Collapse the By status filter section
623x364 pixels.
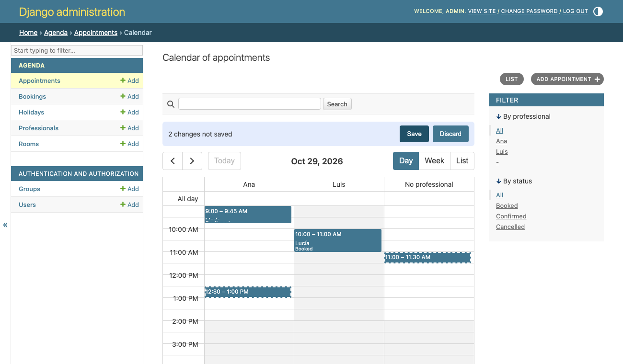(514, 181)
